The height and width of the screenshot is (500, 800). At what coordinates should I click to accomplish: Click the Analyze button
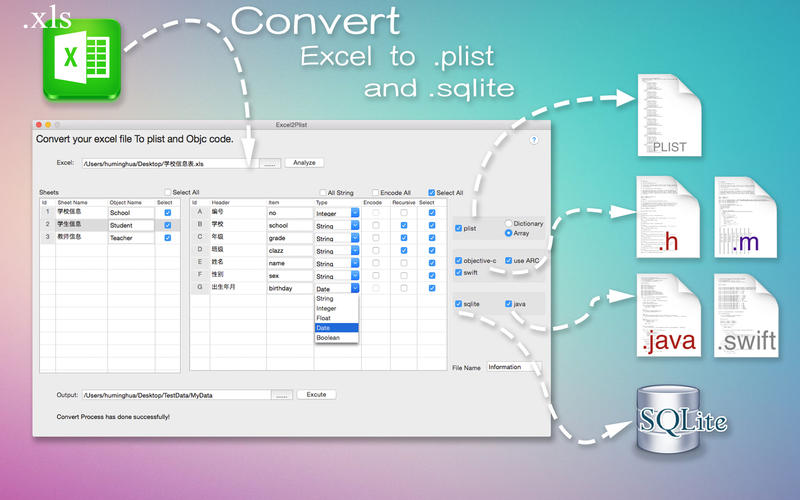point(304,163)
